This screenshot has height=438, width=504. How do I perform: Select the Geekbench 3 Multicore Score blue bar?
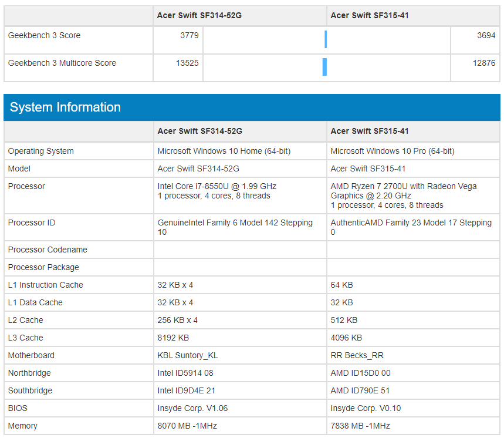tap(324, 67)
